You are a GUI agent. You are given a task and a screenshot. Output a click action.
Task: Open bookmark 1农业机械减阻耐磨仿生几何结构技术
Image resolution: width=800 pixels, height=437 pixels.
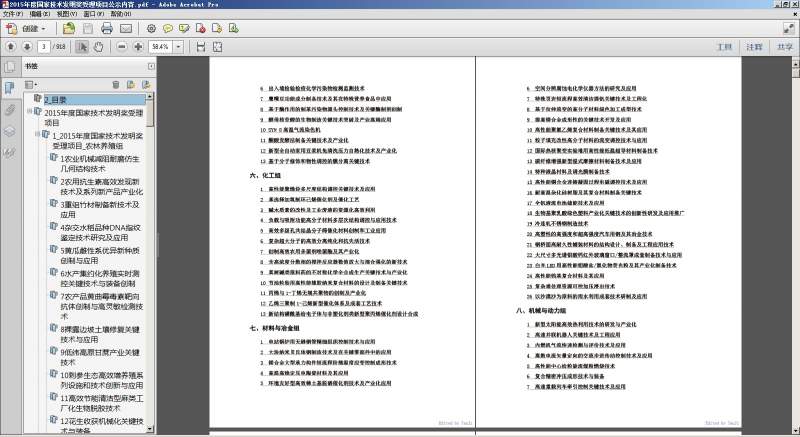(99, 163)
